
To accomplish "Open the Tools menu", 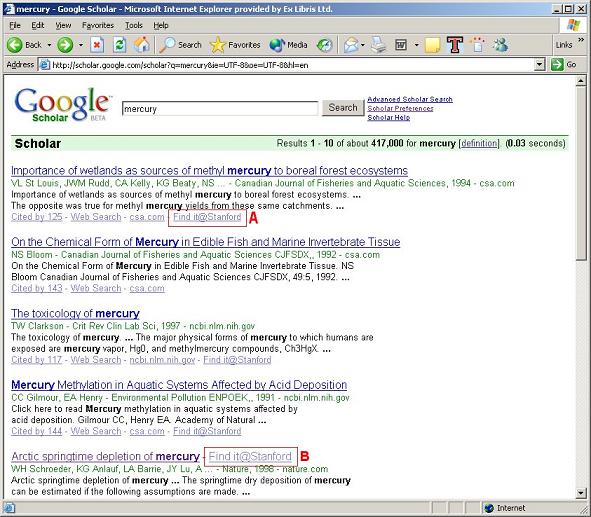I will [134, 25].
